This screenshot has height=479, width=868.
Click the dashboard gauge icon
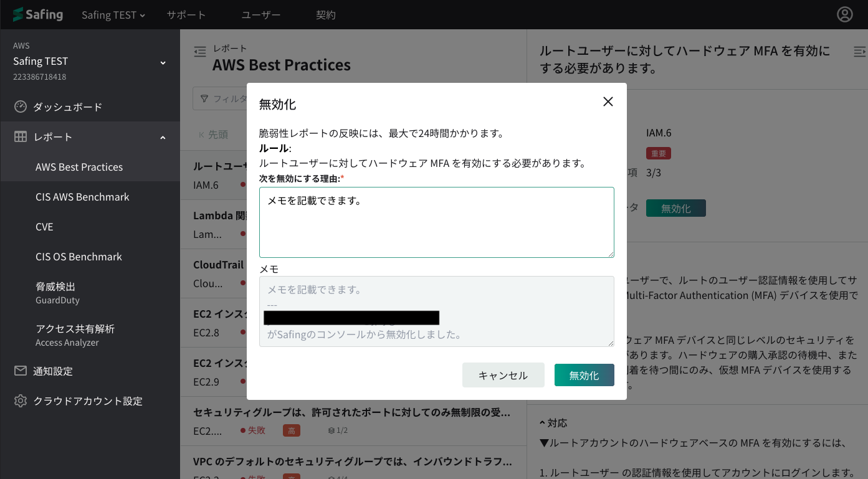point(21,107)
